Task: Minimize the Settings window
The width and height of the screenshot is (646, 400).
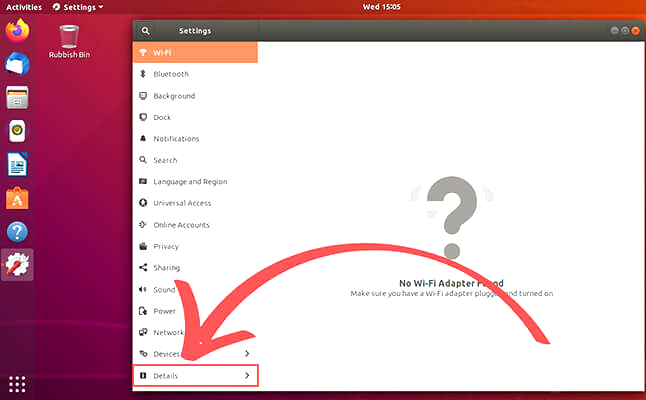Action: pyautogui.click(x=614, y=30)
